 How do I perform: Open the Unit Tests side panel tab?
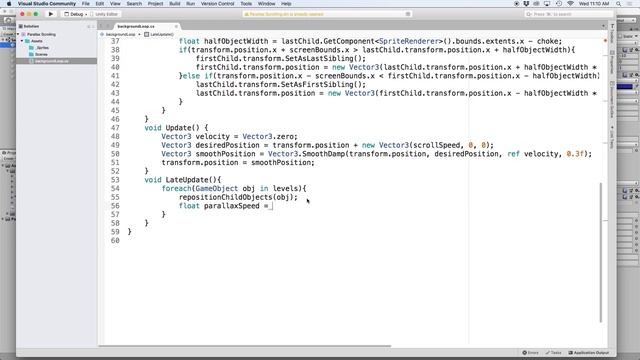[x=612, y=137]
